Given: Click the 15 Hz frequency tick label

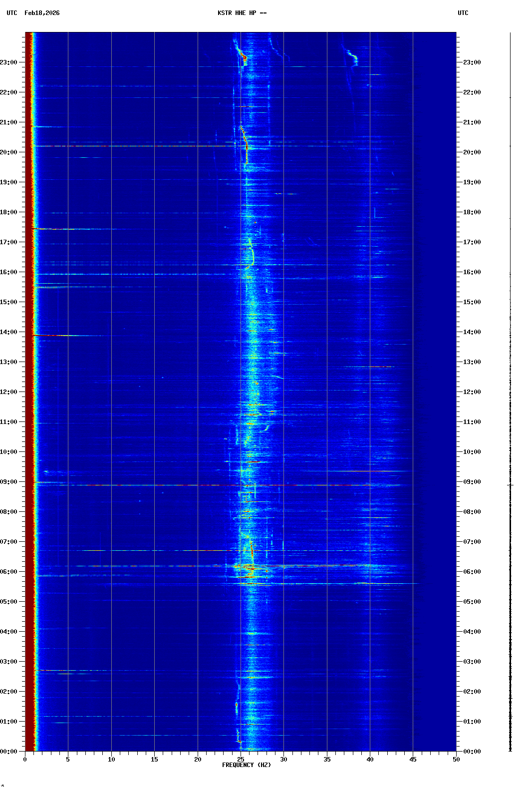Looking at the screenshot, I should click(154, 760).
